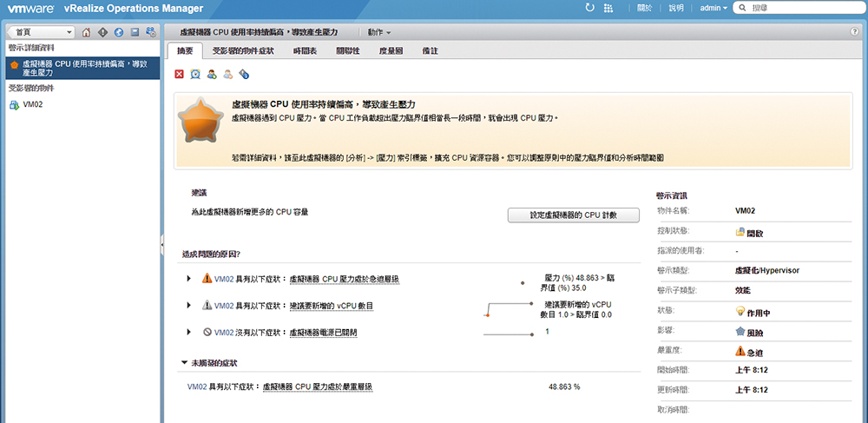This screenshot has width=868, height=423.
Task: Open the dotted grid icon in the header
Action: point(608,8)
